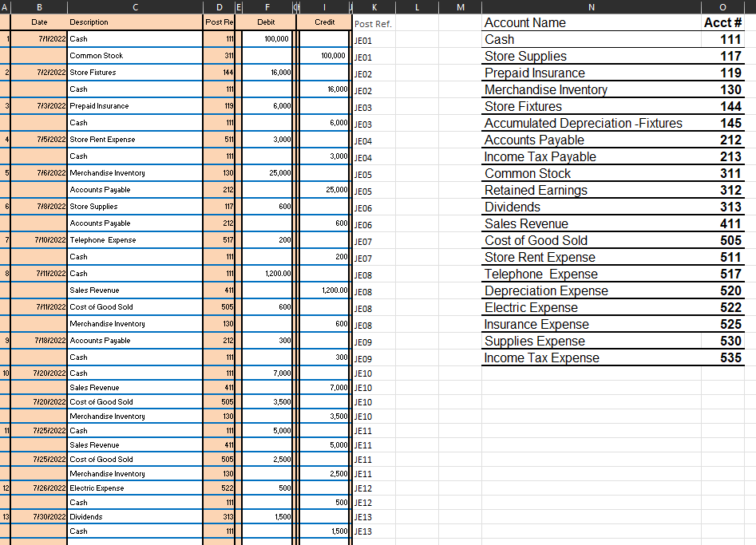
Task: Select column header C labeled Description
Action: [134, 7]
